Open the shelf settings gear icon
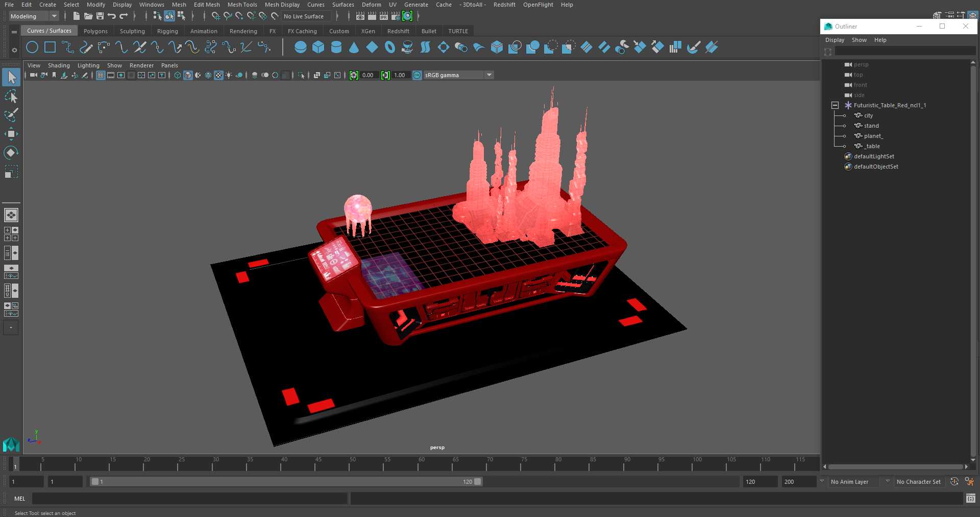This screenshot has width=980, height=517. pyautogui.click(x=14, y=50)
